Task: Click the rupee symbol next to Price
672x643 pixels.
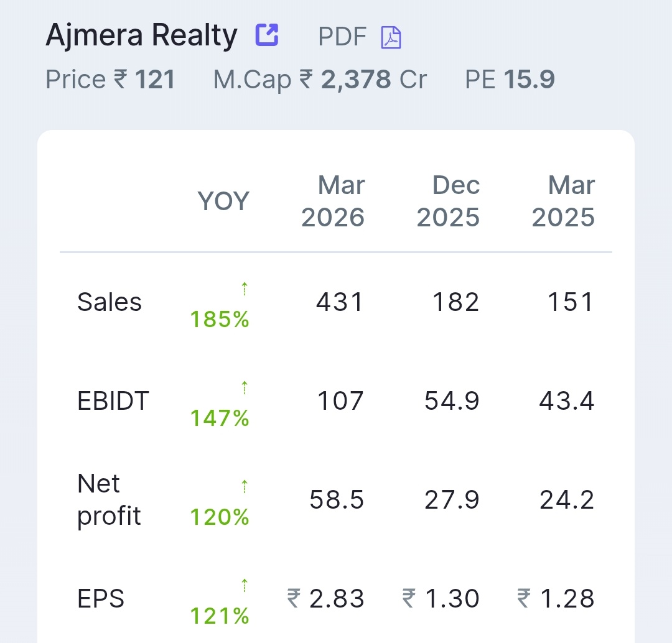Action: click(x=120, y=79)
